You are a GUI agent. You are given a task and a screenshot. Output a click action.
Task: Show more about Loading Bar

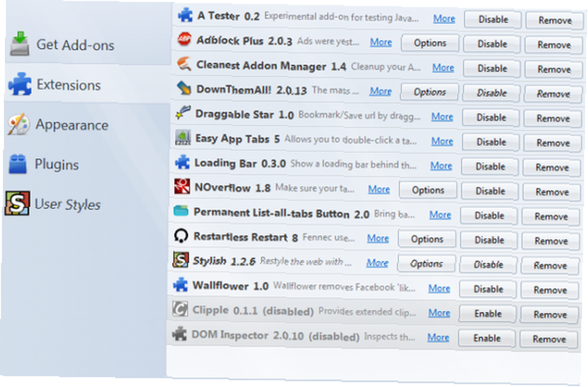(441, 165)
